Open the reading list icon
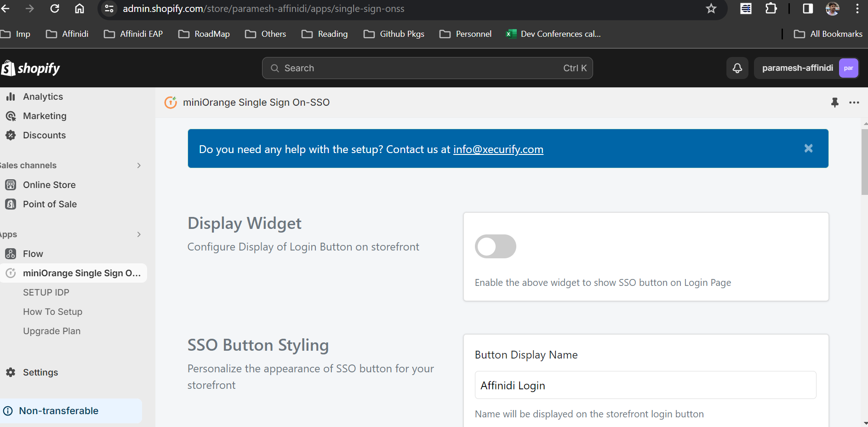Image resolution: width=868 pixels, height=427 pixels. click(x=746, y=9)
